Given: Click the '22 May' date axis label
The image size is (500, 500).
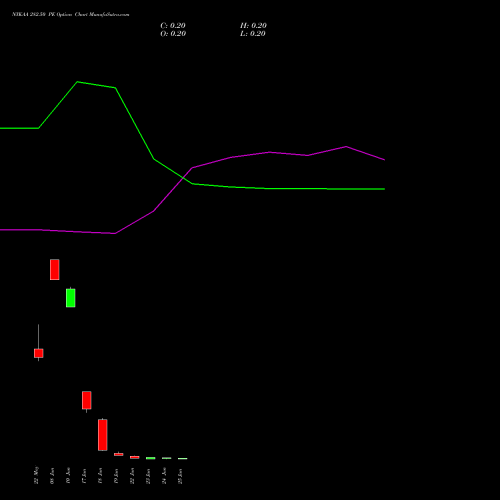Looking at the screenshot, I should tap(36, 475).
